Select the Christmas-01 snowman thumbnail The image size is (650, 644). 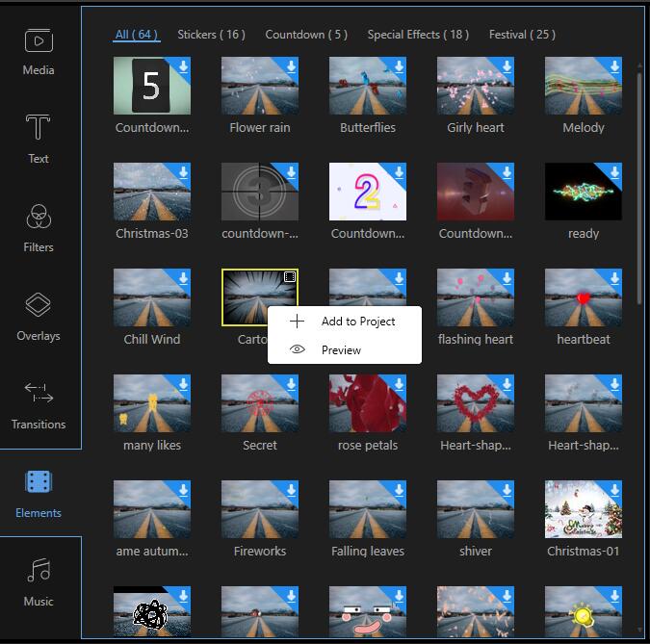pos(584,509)
